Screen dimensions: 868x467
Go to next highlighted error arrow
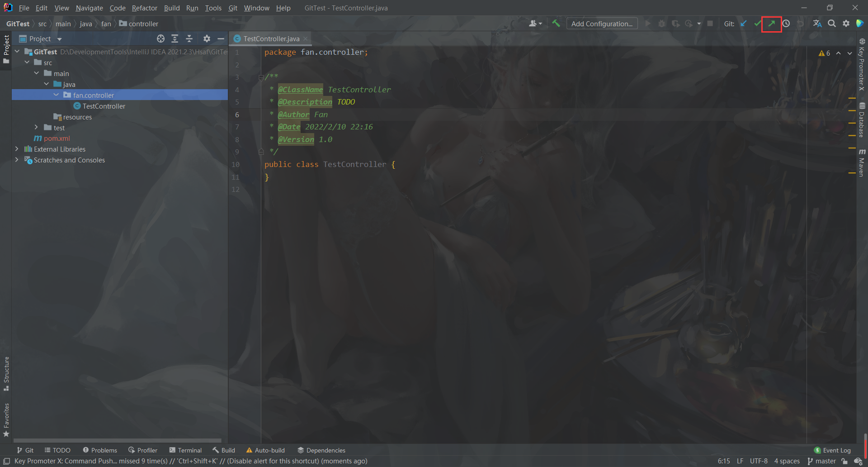pos(850,53)
